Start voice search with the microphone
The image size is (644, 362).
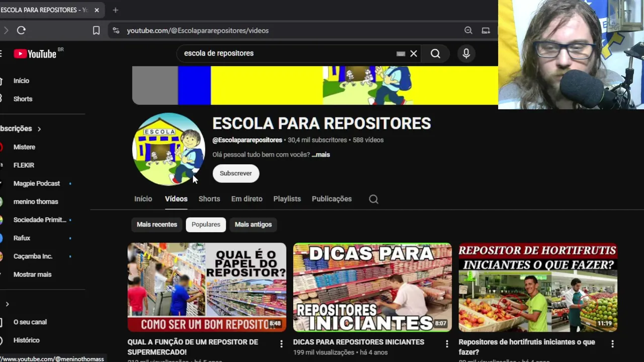(x=466, y=54)
